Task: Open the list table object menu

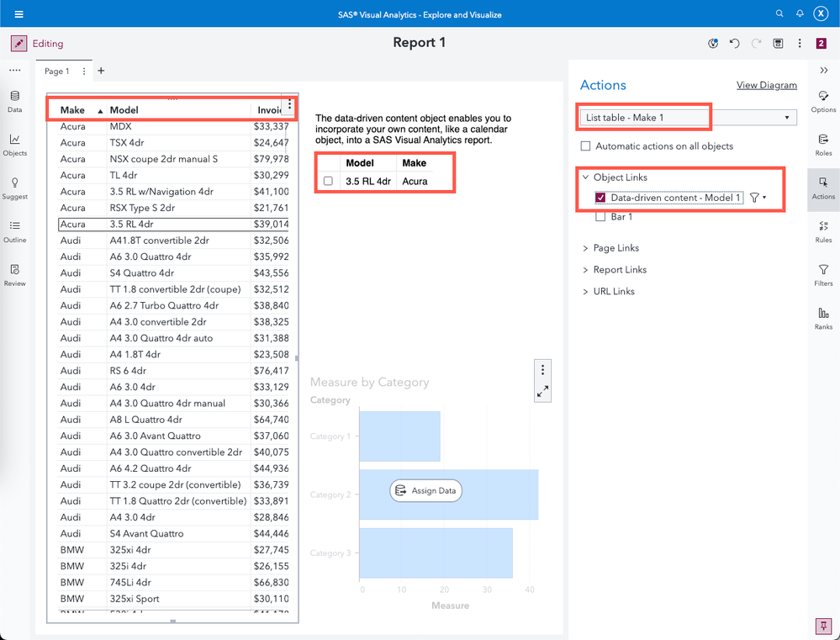Action: coord(289,104)
